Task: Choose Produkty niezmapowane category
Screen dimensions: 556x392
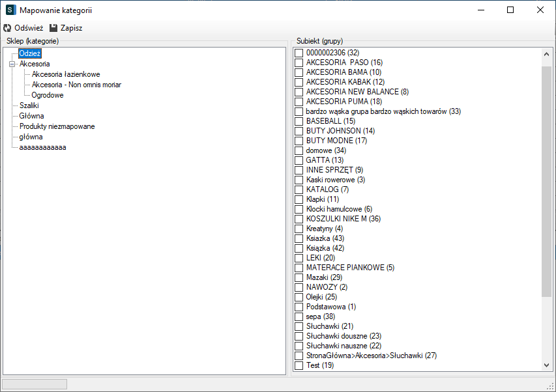Action: tap(57, 126)
